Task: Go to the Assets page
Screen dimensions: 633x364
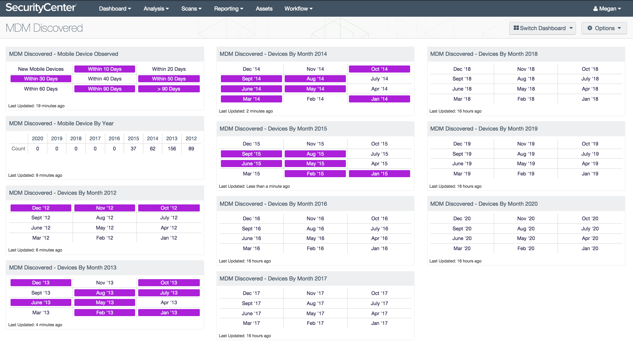Action: [264, 9]
